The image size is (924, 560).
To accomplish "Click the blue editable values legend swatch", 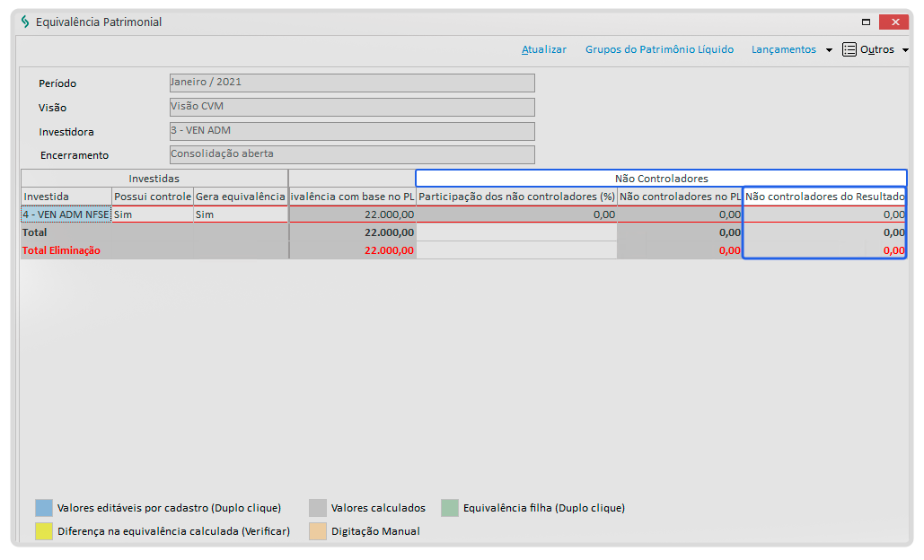I will [43, 508].
